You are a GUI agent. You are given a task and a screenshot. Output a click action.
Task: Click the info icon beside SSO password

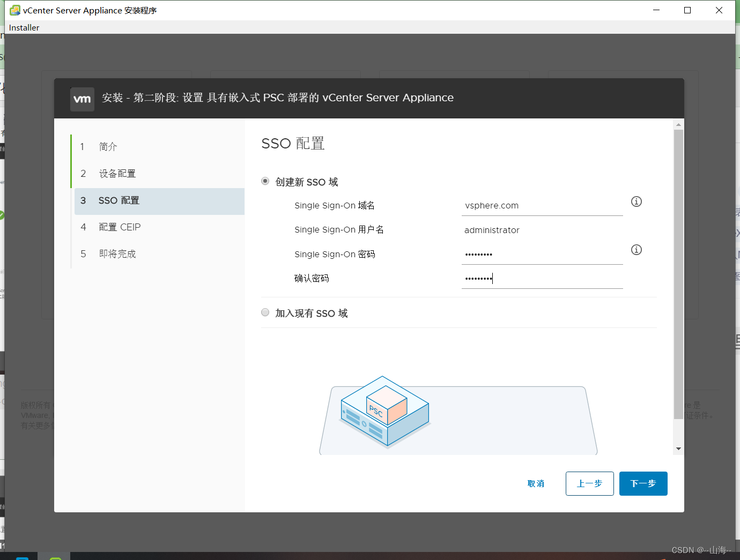637,250
